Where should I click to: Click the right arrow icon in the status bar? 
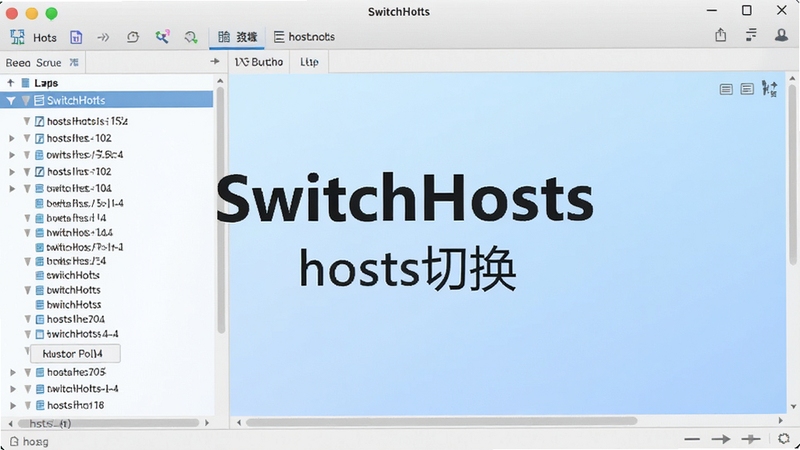coord(721,439)
